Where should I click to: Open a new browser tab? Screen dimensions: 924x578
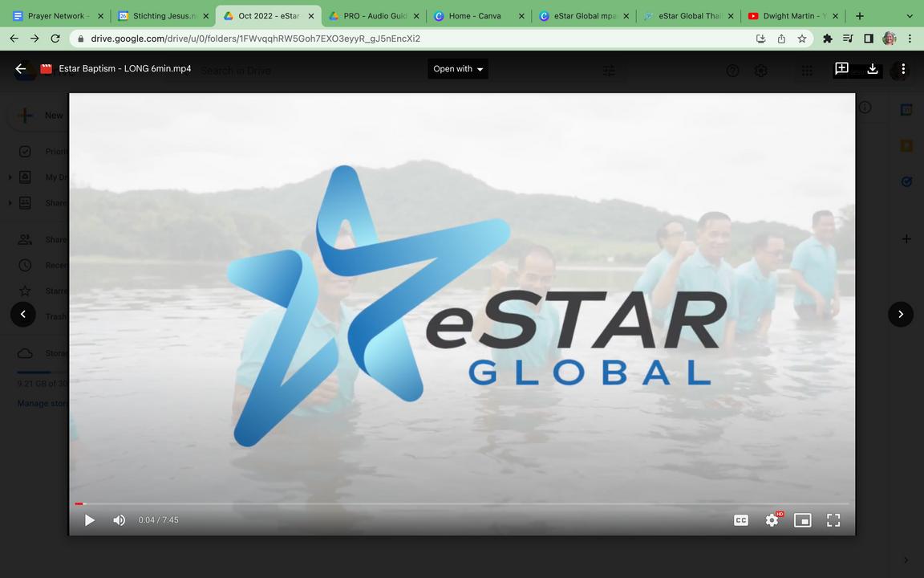(x=860, y=16)
